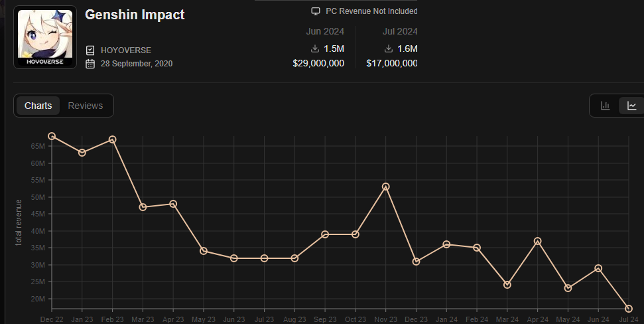
Task: Click PC Revenue Not Included label
Action: (371, 11)
